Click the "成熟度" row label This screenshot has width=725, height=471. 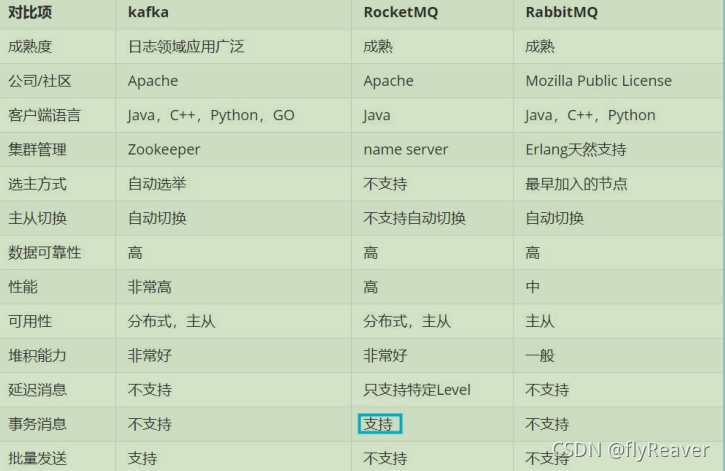tap(30, 47)
